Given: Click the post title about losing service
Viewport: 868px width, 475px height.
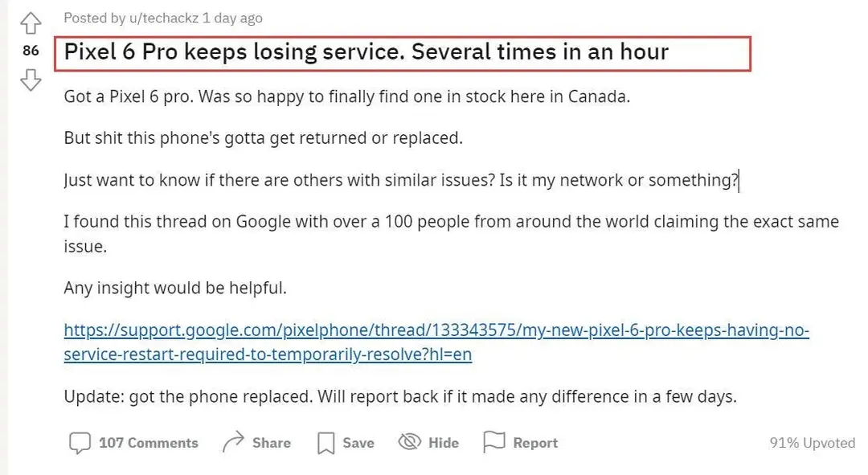Looking at the screenshot, I should click(366, 52).
